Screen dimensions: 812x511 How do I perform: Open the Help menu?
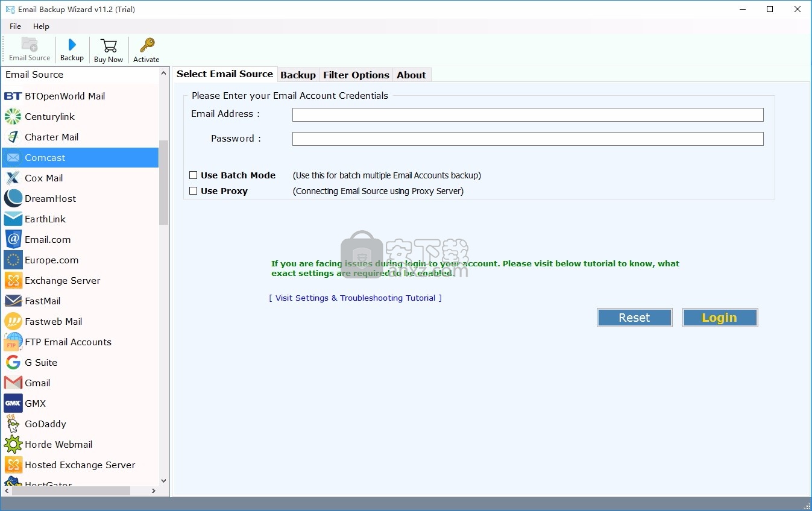coord(41,26)
